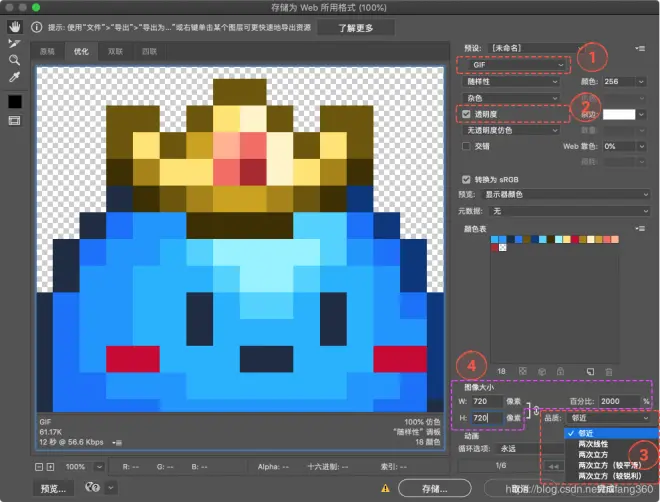The image size is (660, 502).
Task: Choose 两次线性 in the quality menu
Action: [612, 444]
